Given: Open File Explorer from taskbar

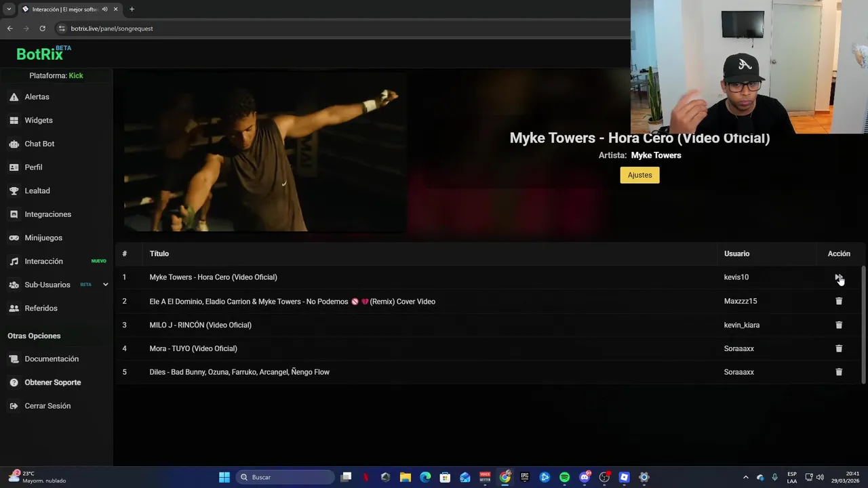Looking at the screenshot, I should click(x=405, y=477).
